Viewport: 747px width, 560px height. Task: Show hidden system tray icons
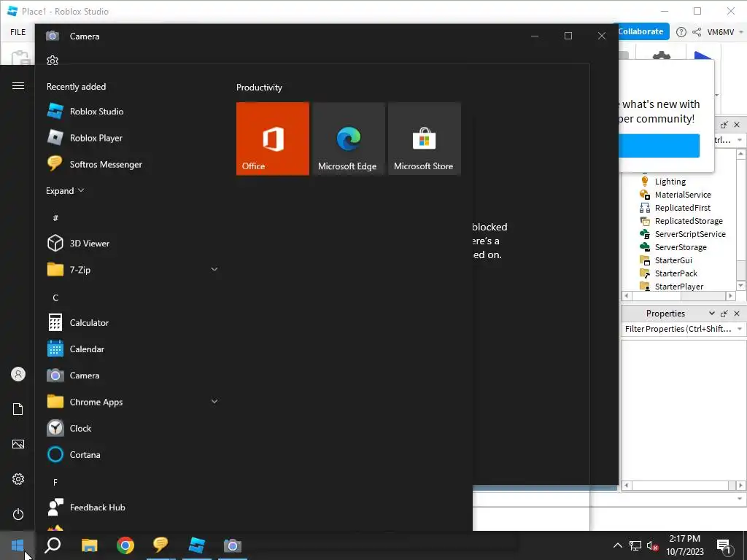coord(617,545)
